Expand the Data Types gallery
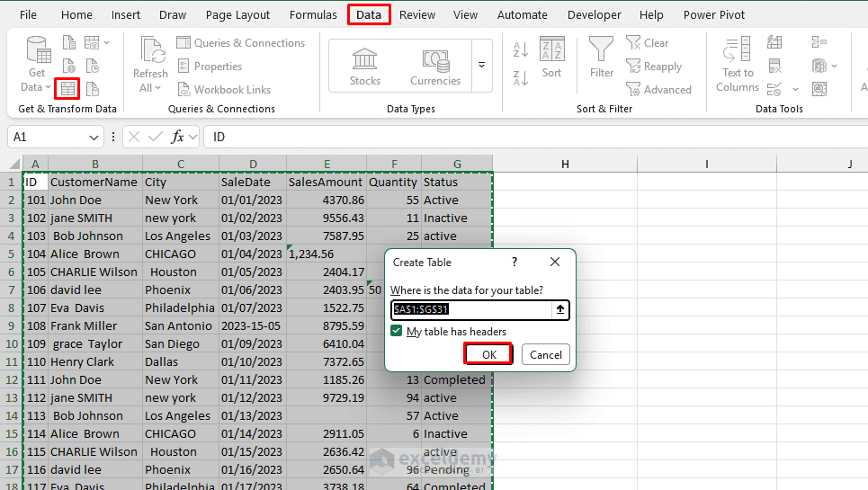This screenshot has height=490, width=868. click(481, 66)
